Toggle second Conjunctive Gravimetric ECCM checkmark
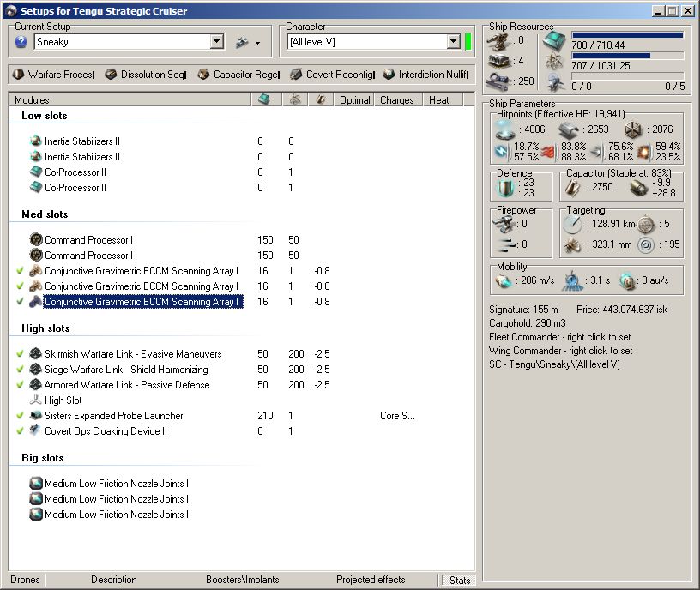This screenshot has width=700, height=590. pos(20,286)
